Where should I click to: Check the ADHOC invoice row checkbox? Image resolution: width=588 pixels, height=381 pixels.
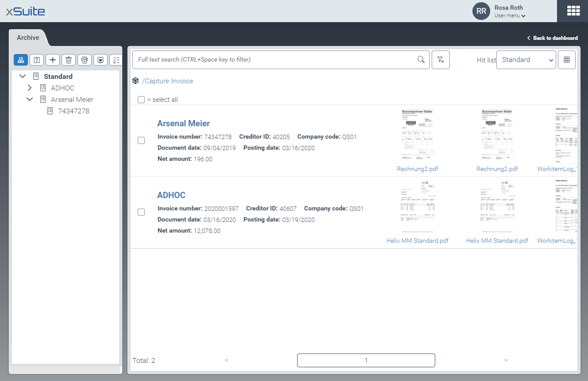(x=141, y=212)
